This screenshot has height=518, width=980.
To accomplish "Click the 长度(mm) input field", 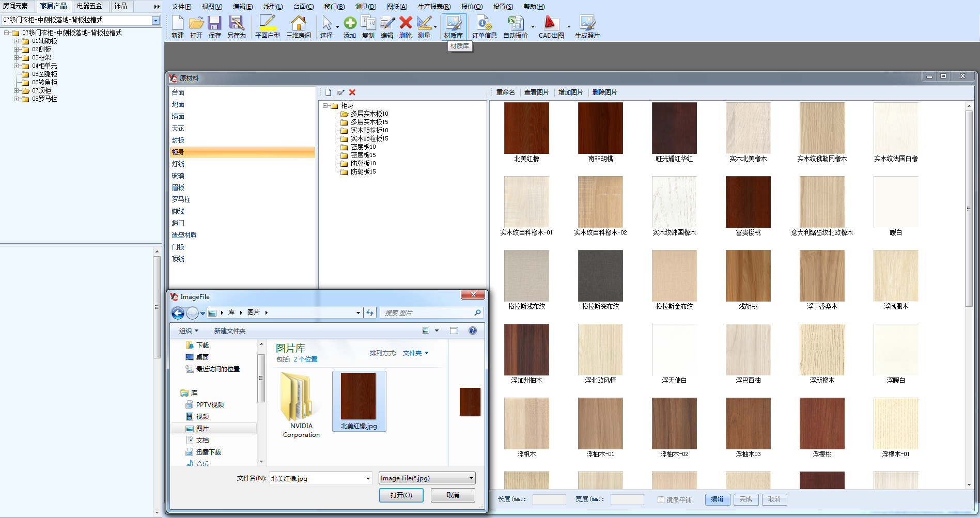I will click(x=549, y=499).
